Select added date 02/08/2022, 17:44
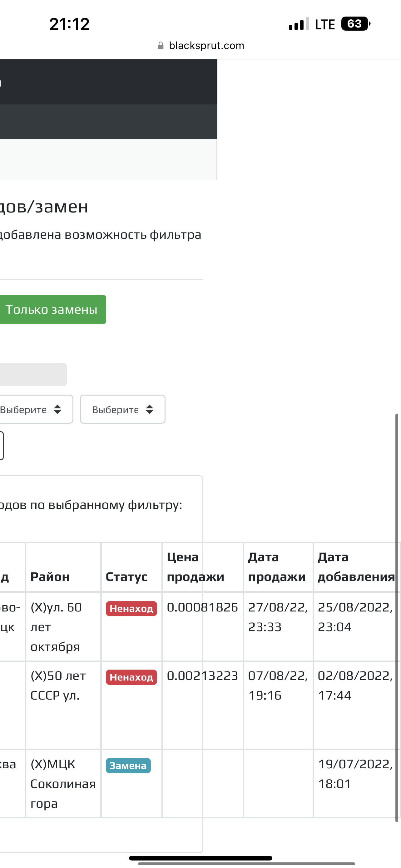The image size is (401, 868). click(355, 685)
